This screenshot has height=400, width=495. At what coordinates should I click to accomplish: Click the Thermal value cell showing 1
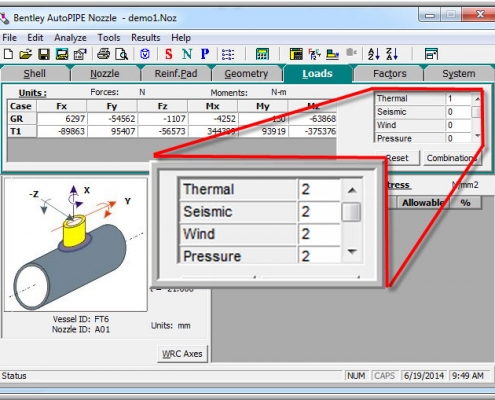[x=458, y=99]
